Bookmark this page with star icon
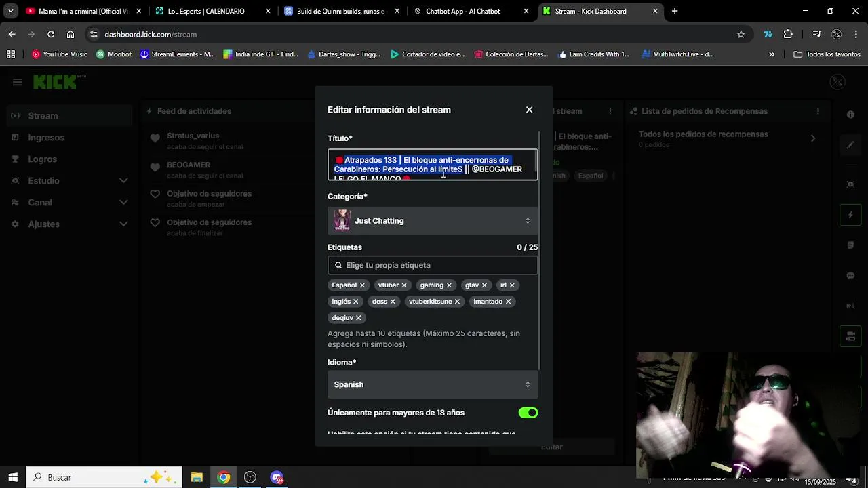The width and height of the screenshot is (868, 488). 741,34
